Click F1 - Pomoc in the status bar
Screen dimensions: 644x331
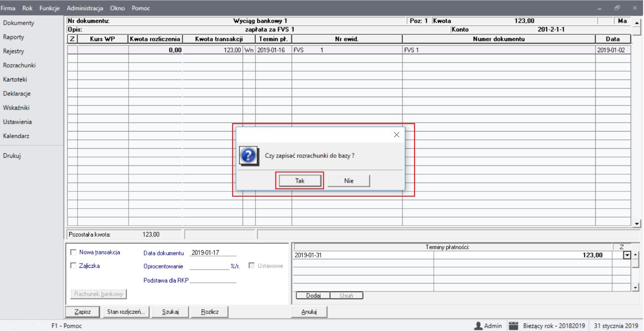pos(67,326)
